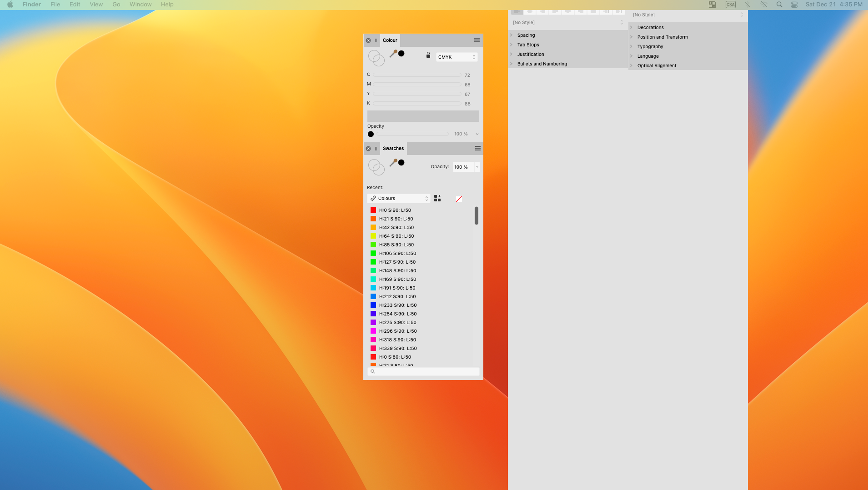Collapse the Colour panel via pause-like handle

[376, 40]
